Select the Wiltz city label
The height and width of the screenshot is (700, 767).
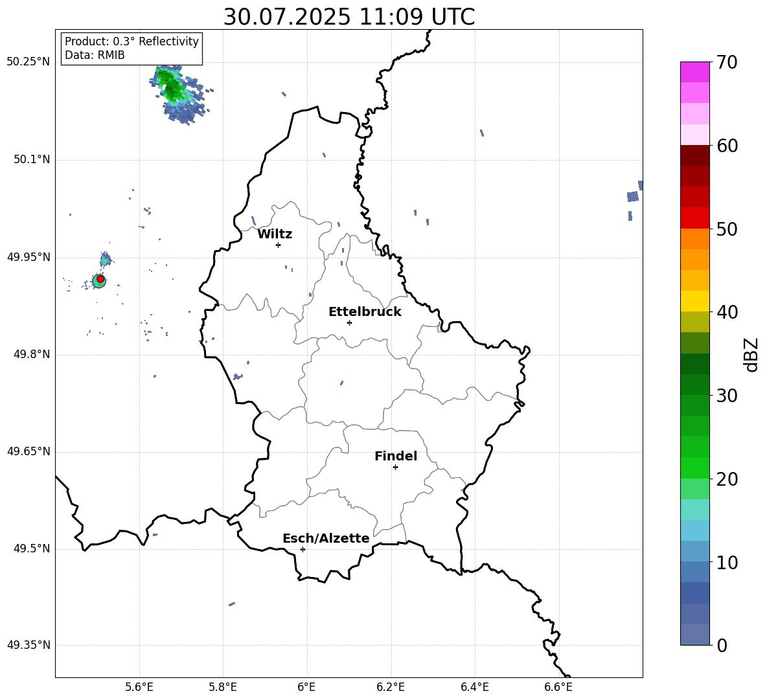(x=275, y=234)
